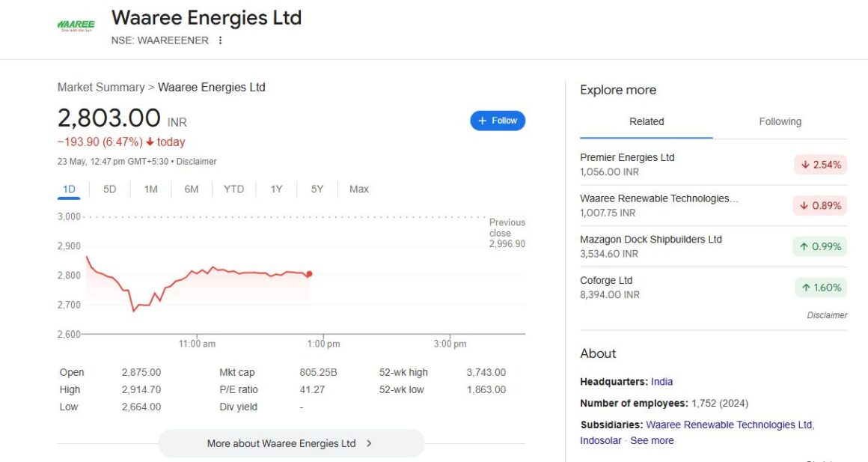This screenshot has height=462, width=868.
Task: Show the 6M price chart
Action: coord(192,189)
